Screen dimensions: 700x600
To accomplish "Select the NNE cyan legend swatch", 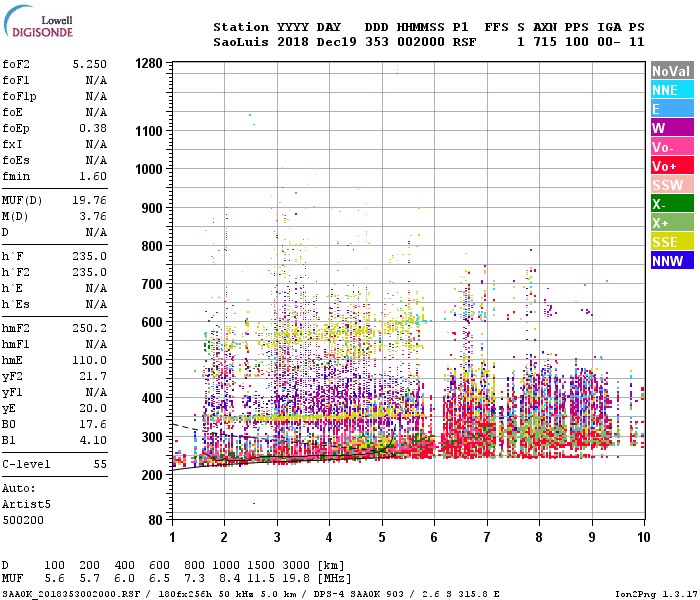I will pos(672,90).
